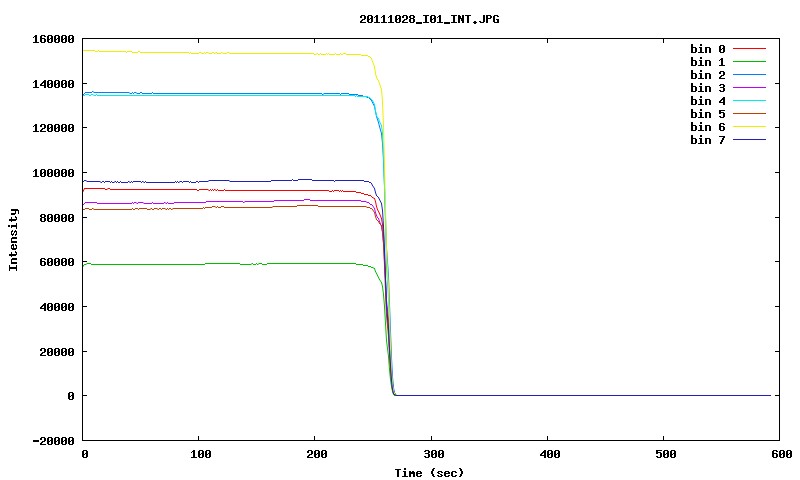This screenshot has height=480, width=800.
Task: Click the red line sample beside bin 0
Action: 749,48
